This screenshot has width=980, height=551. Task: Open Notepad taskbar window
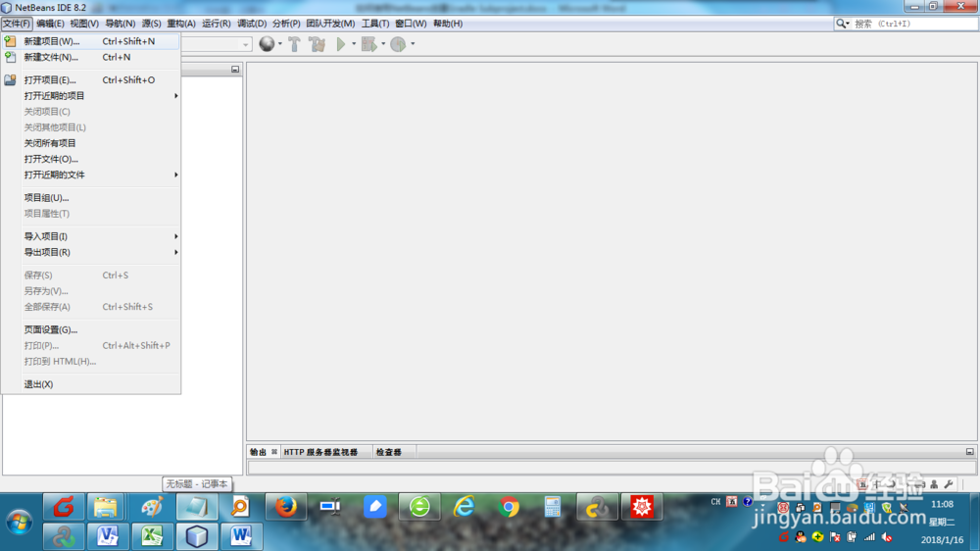pos(197,507)
